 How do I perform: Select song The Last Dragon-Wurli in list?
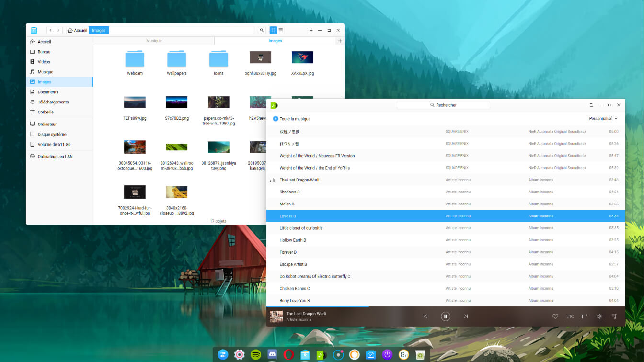pyautogui.click(x=446, y=180)
